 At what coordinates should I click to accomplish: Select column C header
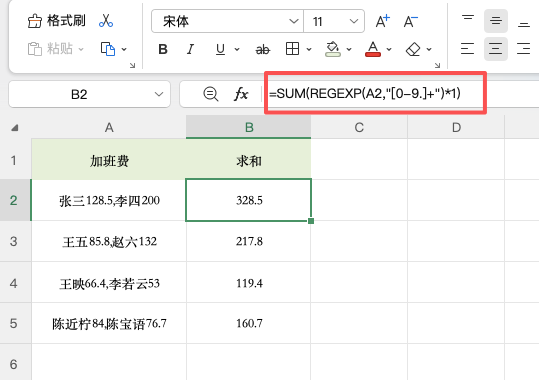tap(359, 128)
